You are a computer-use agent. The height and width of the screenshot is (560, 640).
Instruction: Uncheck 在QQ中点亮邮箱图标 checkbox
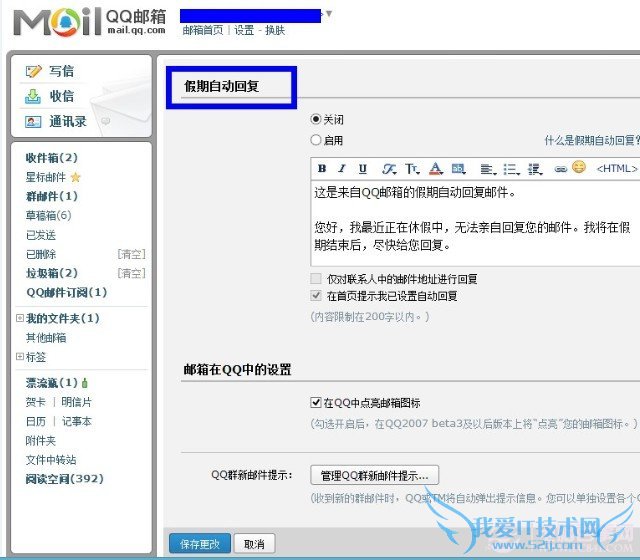(316, 403)
